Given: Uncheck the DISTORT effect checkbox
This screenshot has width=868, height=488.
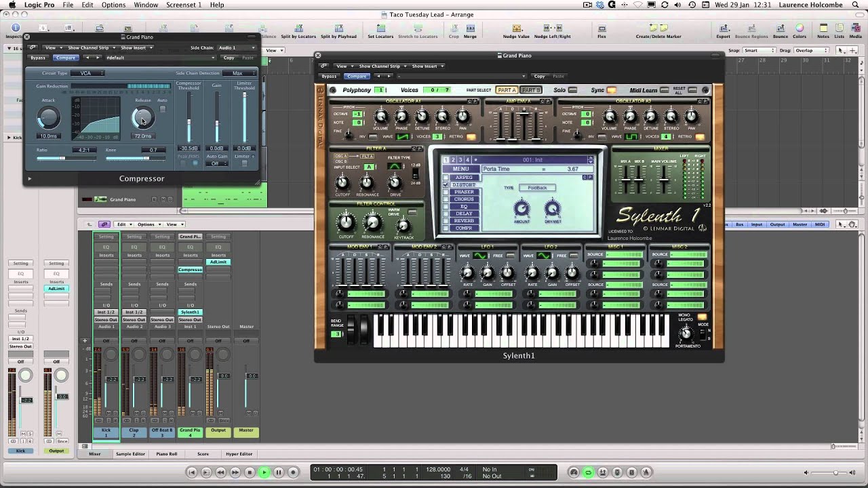Looking at the screenshot, I should pyautogui.click(x=446, y=185).
